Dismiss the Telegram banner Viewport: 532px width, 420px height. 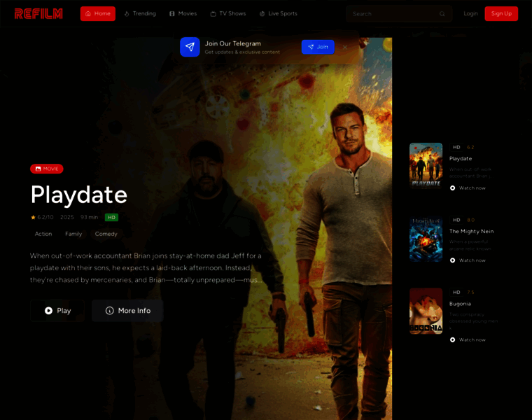click(344, 47)
